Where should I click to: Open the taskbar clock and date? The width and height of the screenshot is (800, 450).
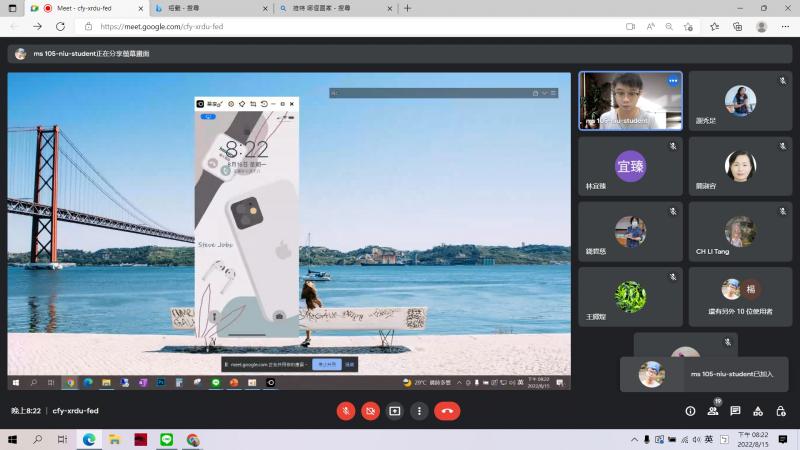point(753,439)
